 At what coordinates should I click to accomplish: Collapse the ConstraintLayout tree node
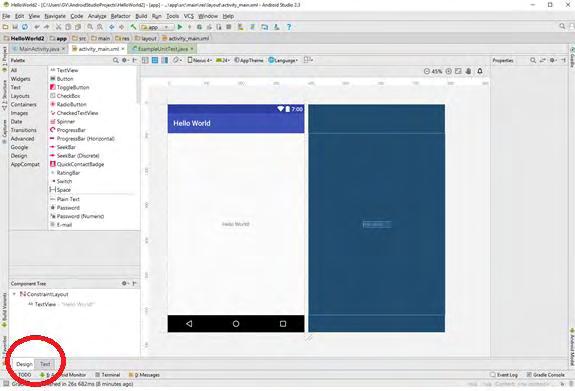pos(14,294)
